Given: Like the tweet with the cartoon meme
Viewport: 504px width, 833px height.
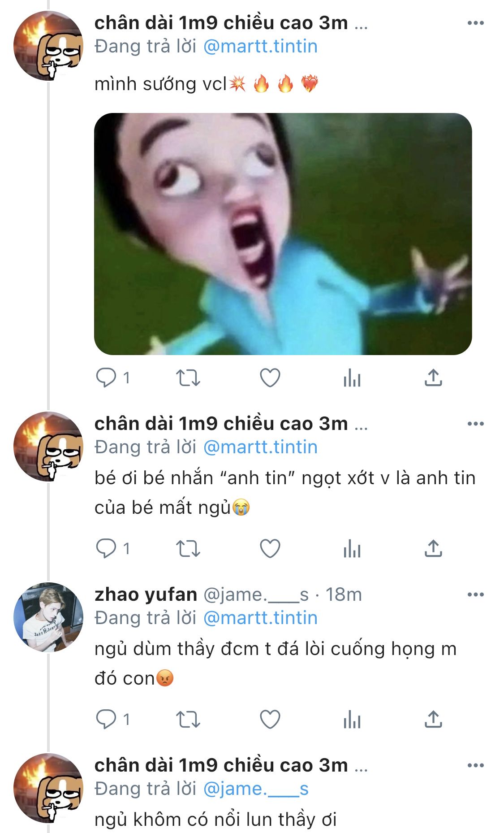Looking at the screenshot, I should [x=270, y=377].
